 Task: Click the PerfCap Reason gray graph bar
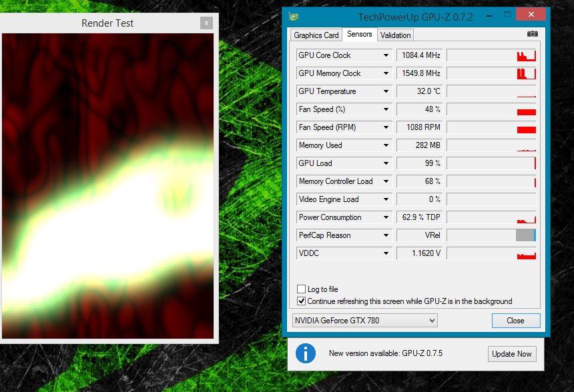click(526, 235)
